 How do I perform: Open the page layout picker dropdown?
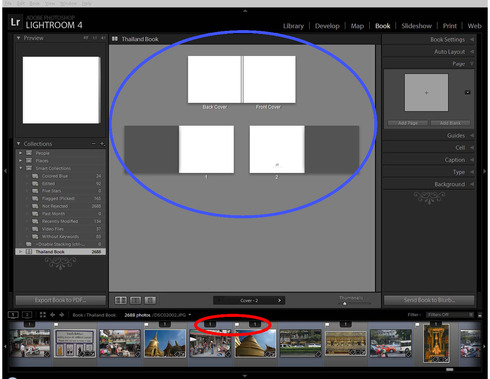tap(468, 92)
